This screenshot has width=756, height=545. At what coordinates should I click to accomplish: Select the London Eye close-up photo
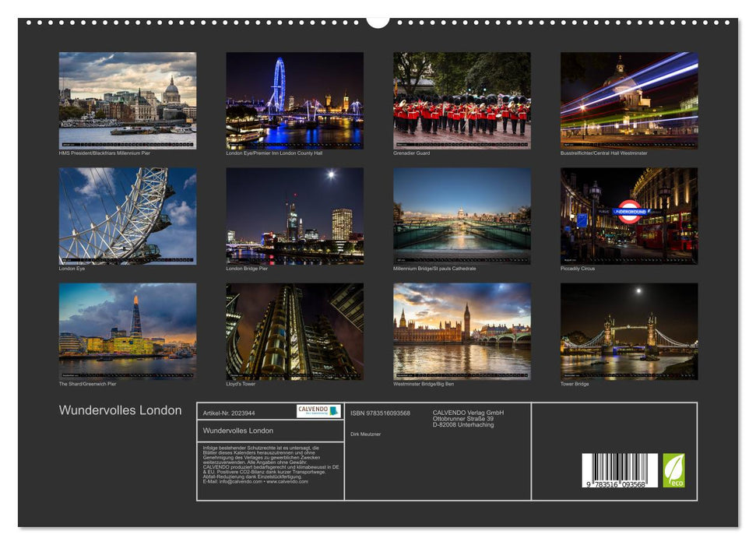pyautogui.click(x=128, y=216)
